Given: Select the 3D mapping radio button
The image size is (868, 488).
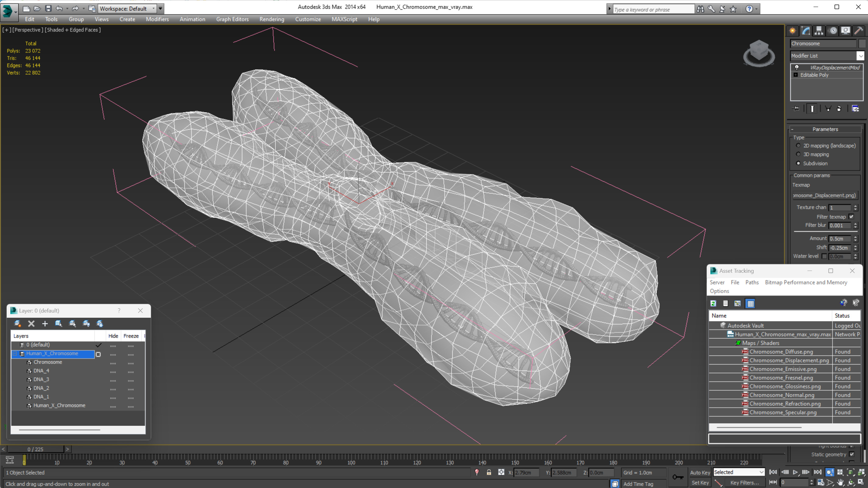Looking at the screenshot, I should click(798, 154).
